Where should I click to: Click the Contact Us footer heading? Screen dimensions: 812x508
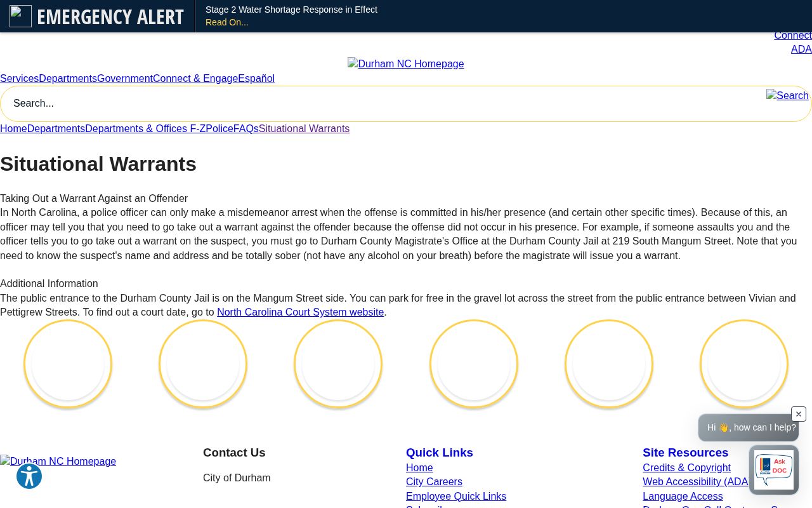[234, 453]
